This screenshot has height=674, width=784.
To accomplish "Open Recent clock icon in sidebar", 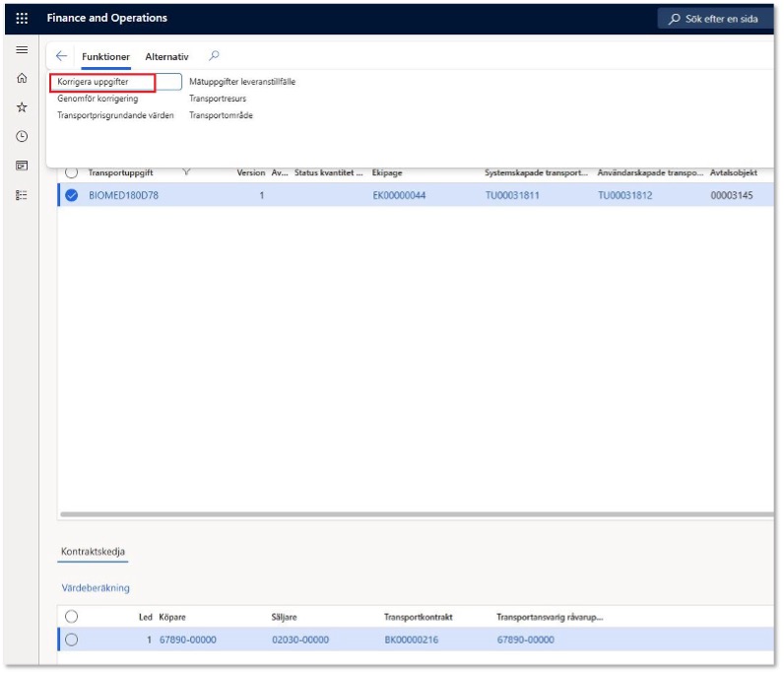I will [x=22, y=136].
